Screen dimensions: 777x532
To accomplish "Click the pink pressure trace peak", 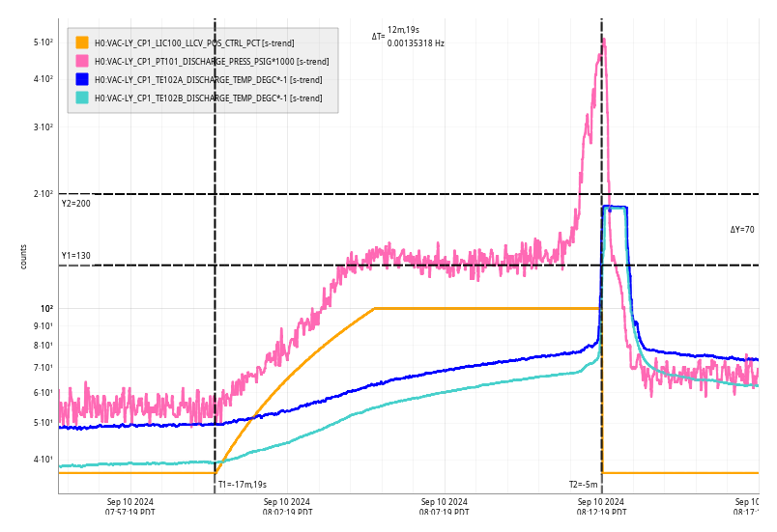I will click(x=604, y=40).
